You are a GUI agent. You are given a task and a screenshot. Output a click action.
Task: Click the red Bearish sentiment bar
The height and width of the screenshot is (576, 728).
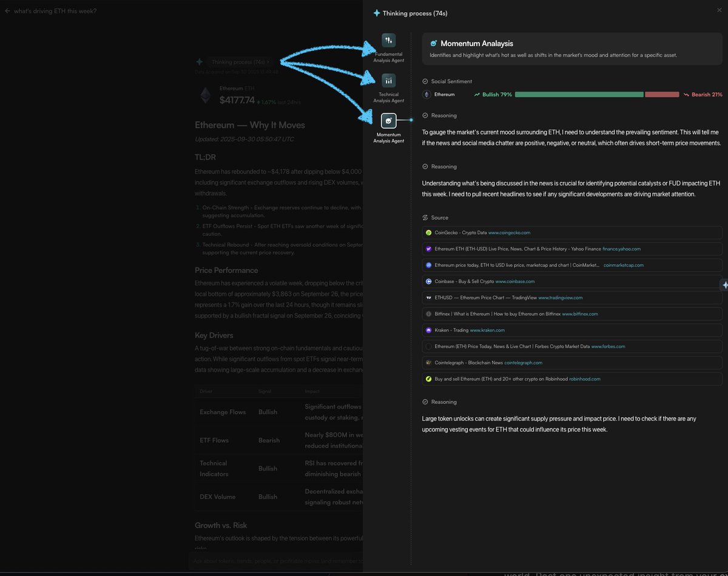[662, 95]
